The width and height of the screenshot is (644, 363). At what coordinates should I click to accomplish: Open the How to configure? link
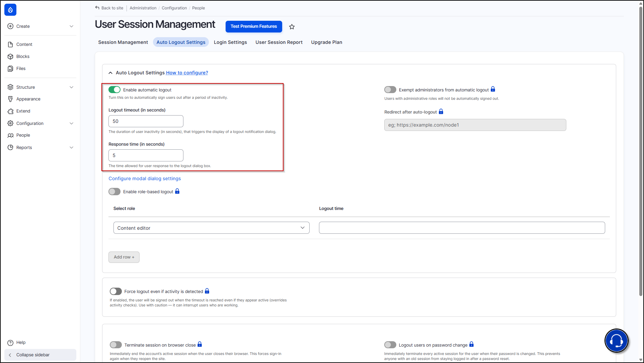pos(187,73)
